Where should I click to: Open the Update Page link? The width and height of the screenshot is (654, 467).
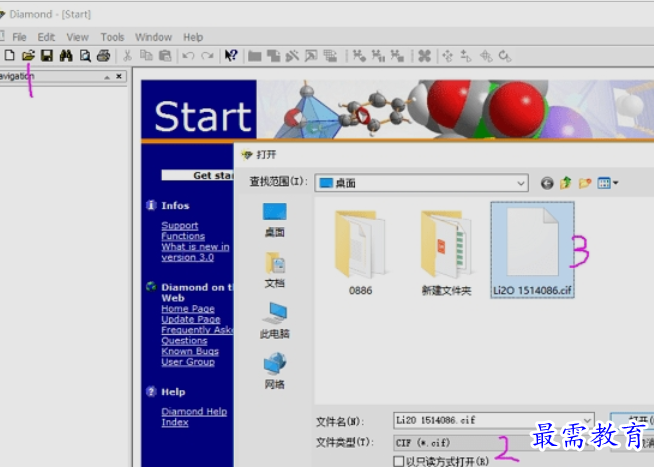point(191,319)
